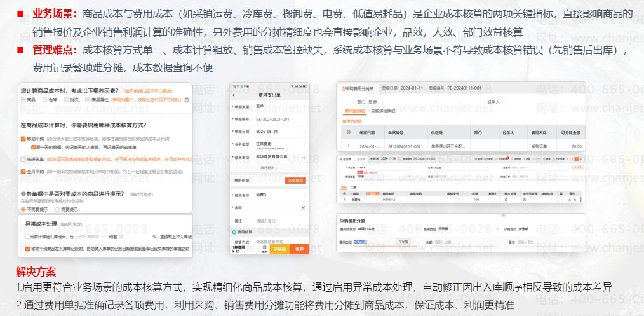Select the 需要提示 radio option
This screenshot has width=644, height=316.
[57, 209]
